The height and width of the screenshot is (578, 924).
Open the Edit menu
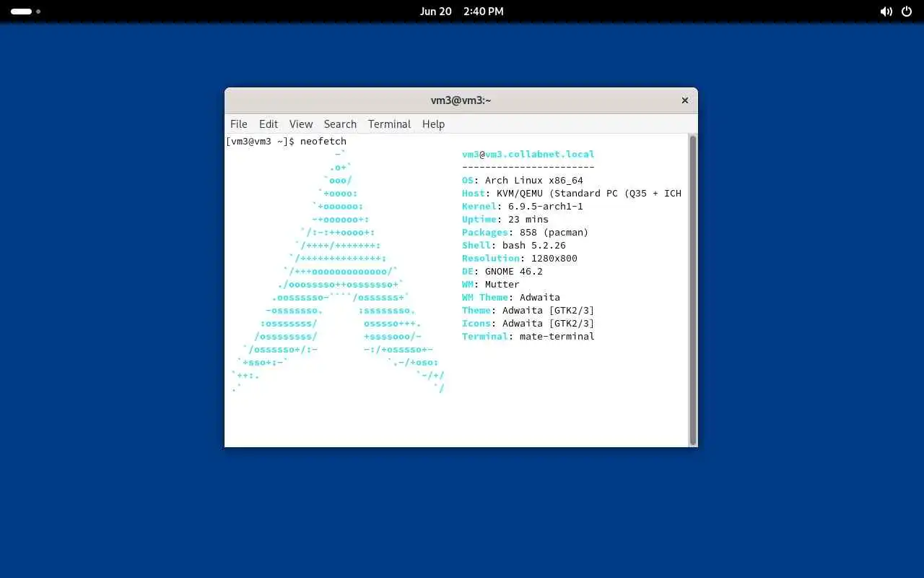pyautogui.click(x=269, y=124)
